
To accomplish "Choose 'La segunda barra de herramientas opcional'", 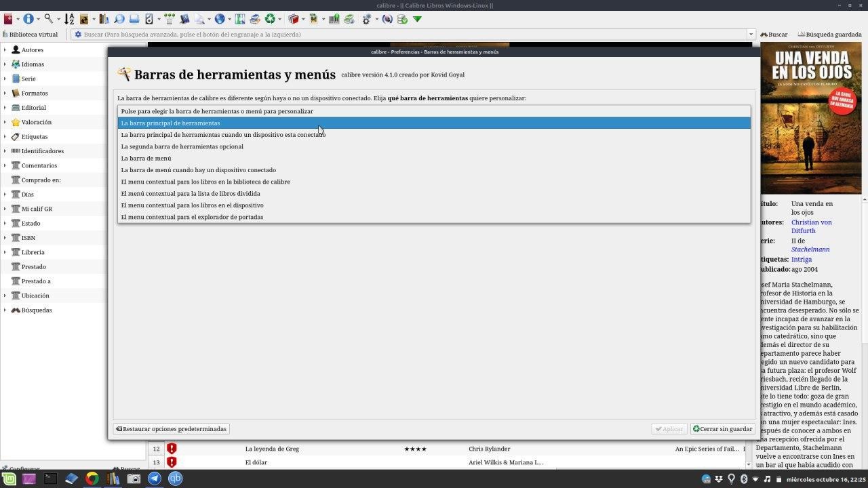I will pos(434,146).
